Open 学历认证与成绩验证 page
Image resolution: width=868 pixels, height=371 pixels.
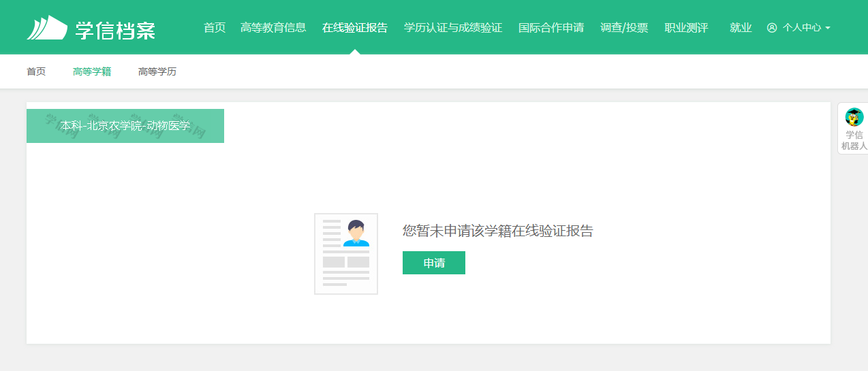(x=453, y=28)
